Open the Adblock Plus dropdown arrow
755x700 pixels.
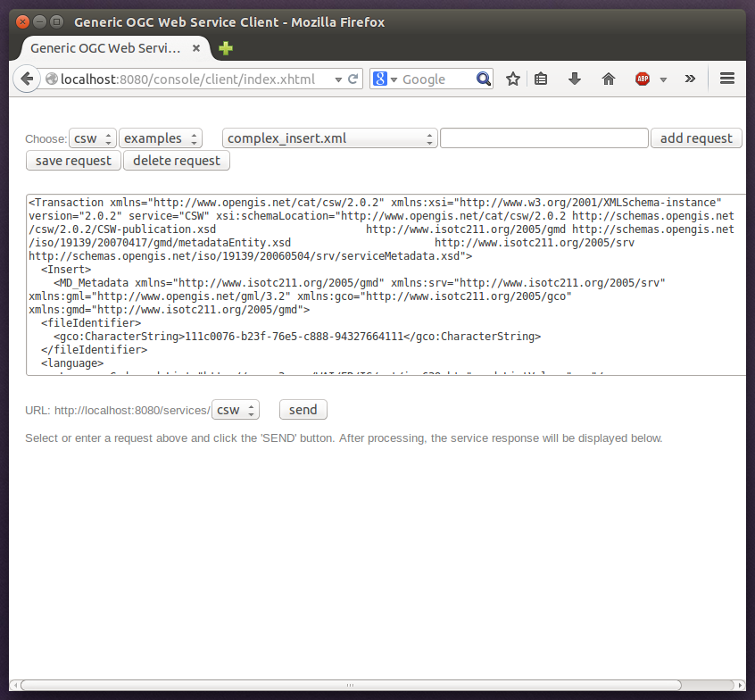pos(662,79)
